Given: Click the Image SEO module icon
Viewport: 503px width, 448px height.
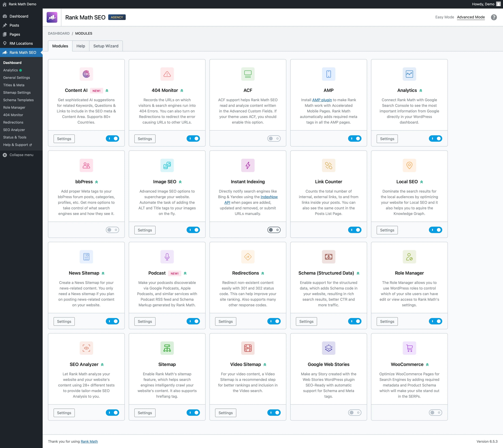Looking at the screenshot, I should 167,165.
